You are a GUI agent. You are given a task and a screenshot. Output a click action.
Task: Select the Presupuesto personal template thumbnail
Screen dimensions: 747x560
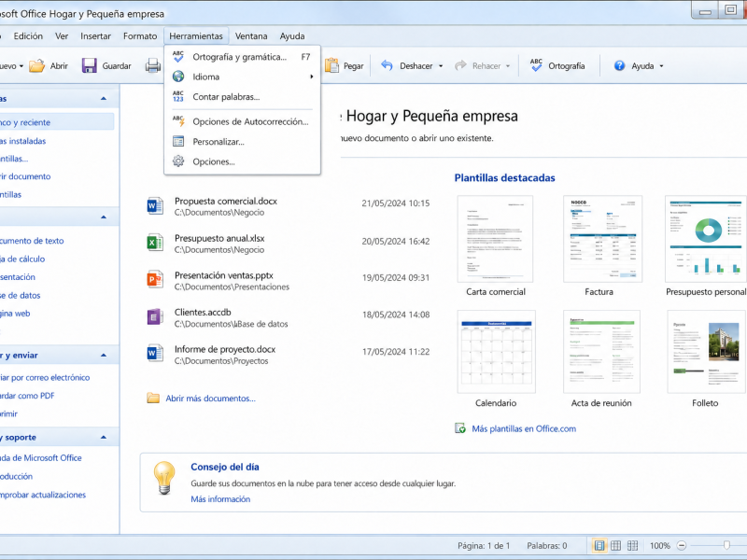[x=706, y=239]
